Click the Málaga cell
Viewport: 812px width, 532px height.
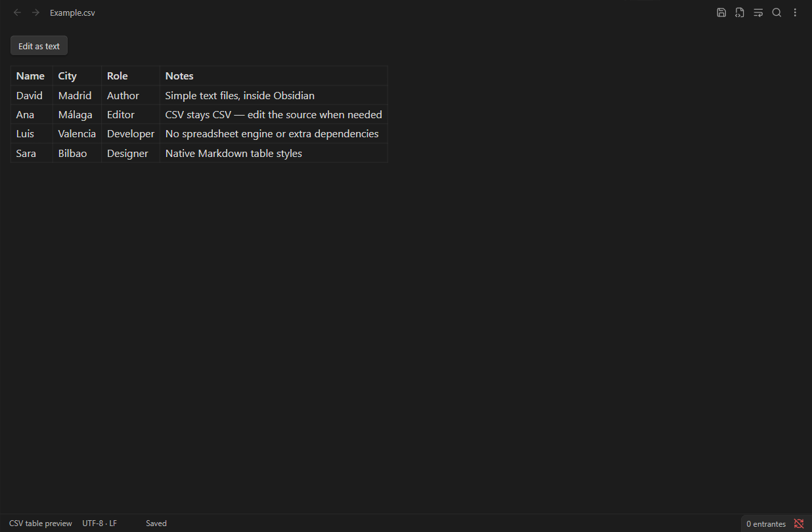[x=77, y=114]
